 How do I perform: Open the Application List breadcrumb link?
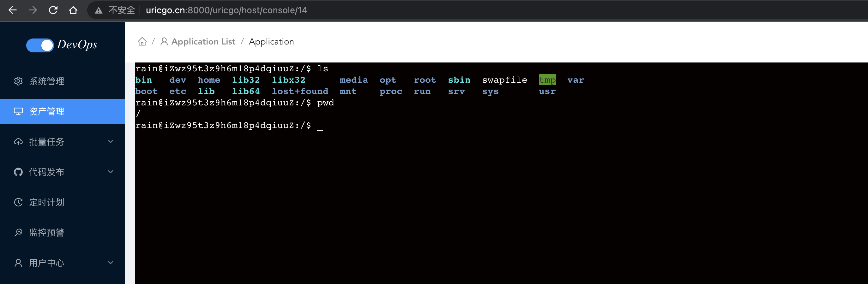203,42
